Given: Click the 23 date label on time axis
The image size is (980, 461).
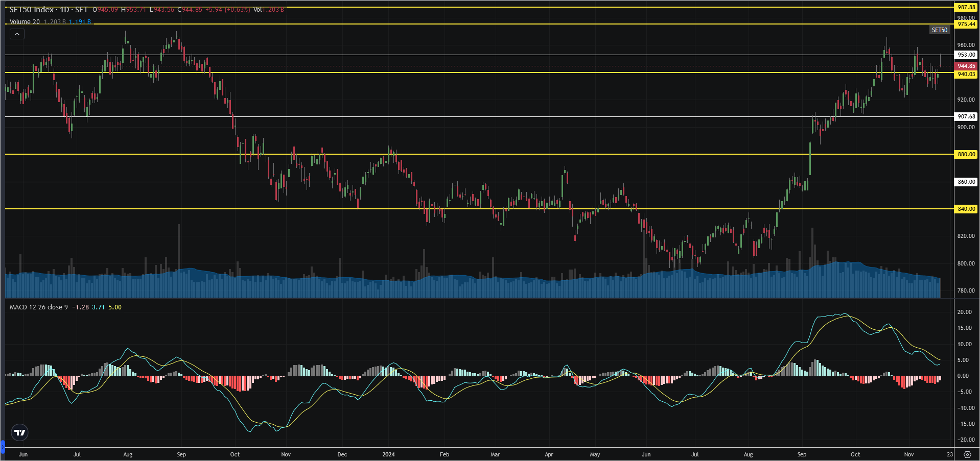Looking at the screenshot, I should point(949,454).
